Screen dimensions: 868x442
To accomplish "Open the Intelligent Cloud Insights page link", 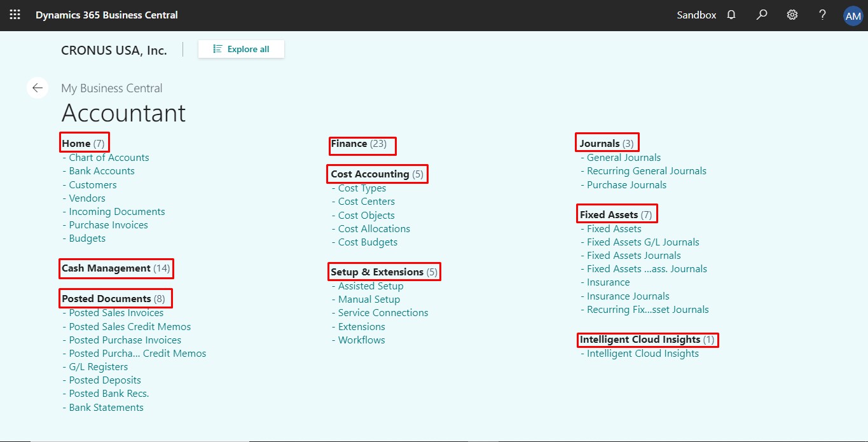I will pos(642,354).
